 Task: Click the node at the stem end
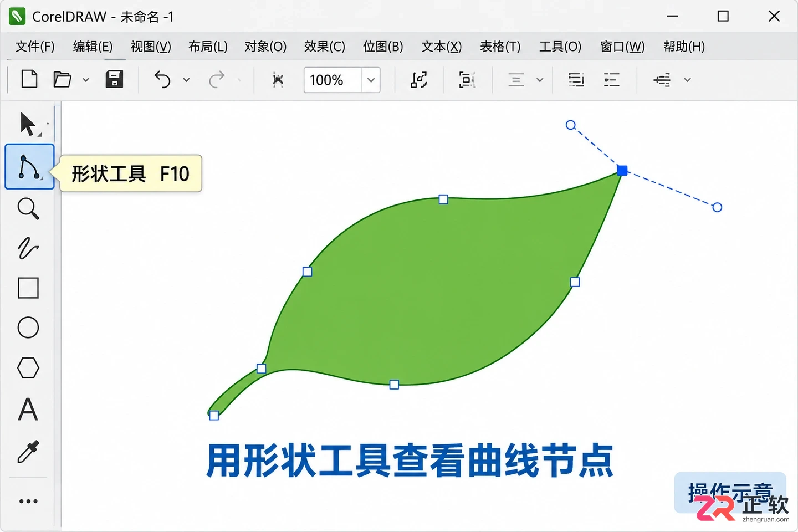pos(214,416)
